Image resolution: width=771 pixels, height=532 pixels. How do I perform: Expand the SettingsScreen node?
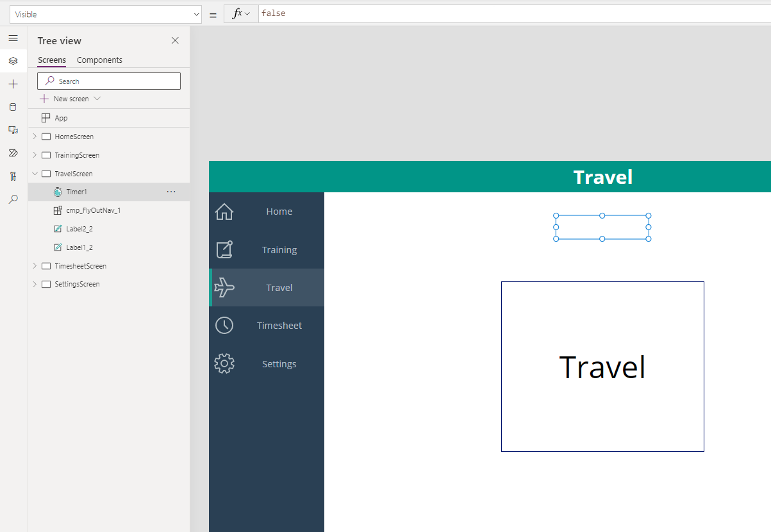click(35, 284)
